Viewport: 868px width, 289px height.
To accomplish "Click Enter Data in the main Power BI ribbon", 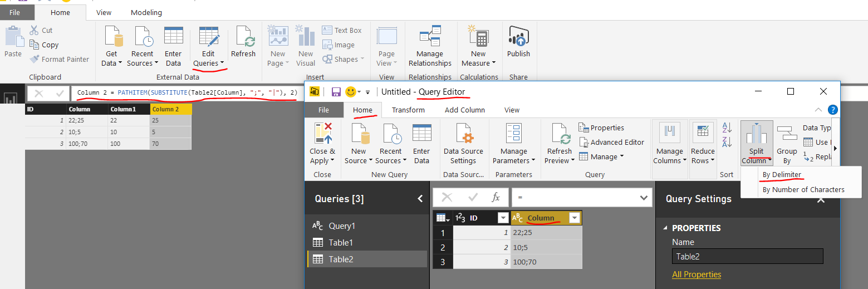I will (x=173, y=46).
